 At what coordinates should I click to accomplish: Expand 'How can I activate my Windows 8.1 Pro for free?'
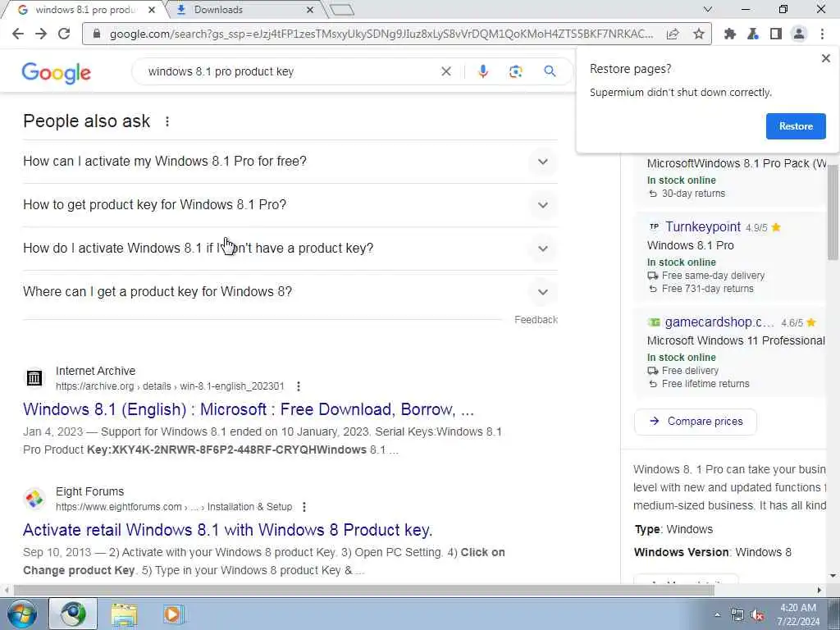click(x=290, y=162)
